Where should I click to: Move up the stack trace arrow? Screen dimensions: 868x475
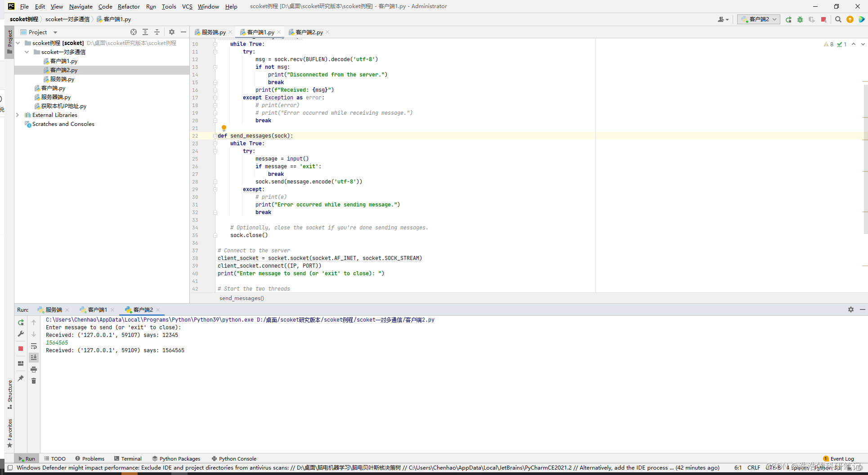(x=34, y=323)
